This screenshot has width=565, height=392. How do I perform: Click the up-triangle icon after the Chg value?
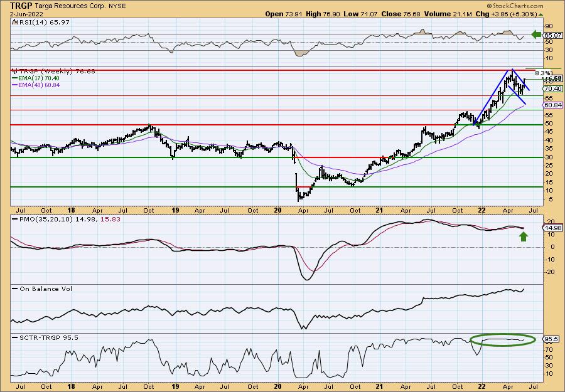[x=541, y=14]
